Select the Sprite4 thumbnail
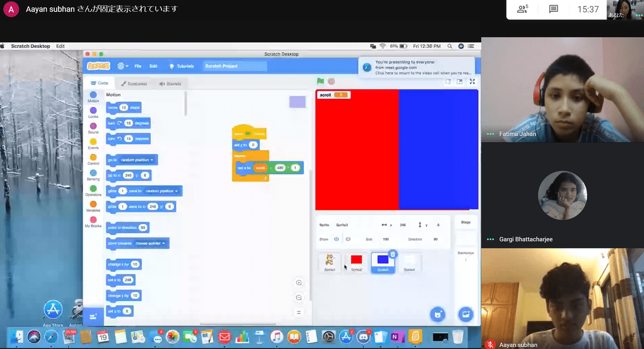 point(409,262)
